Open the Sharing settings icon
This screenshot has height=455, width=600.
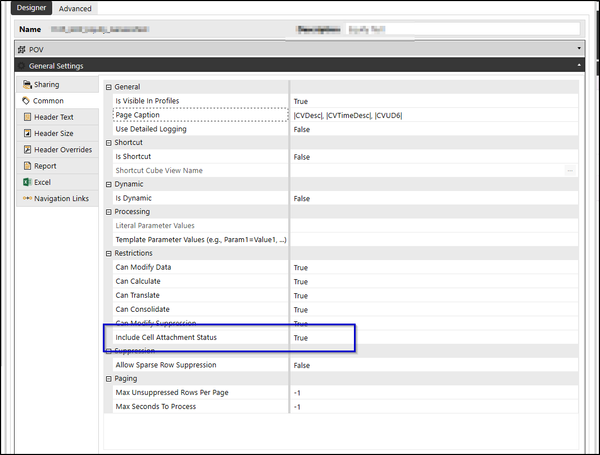27,85
